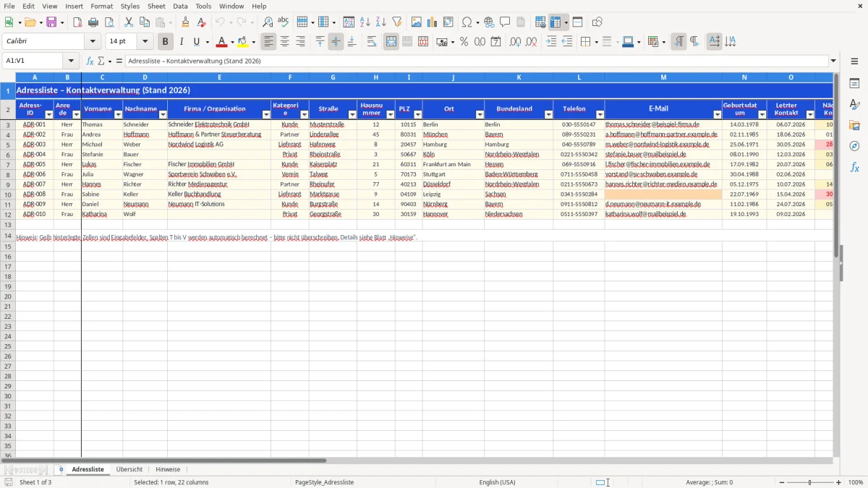The width and height of the screenshot is (868, 488).
Task: Switch to the Übersicht sheet tab
Action: [129, 469]
